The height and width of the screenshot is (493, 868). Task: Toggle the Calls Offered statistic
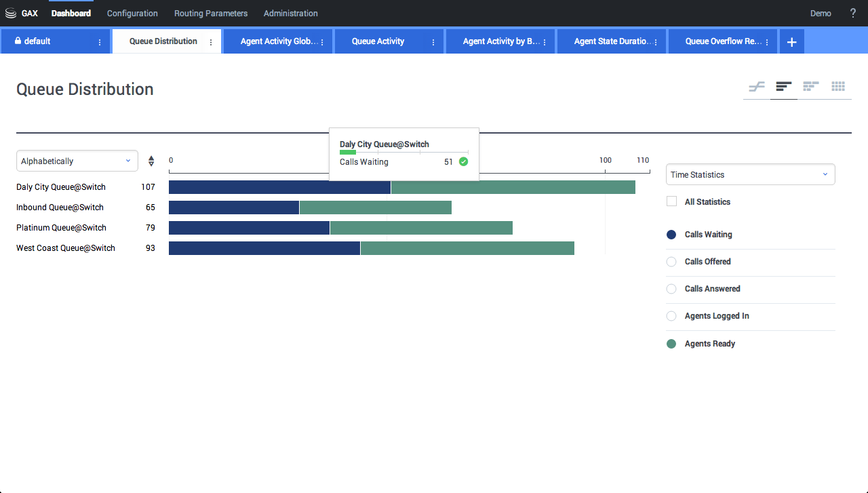pos(671,262)
